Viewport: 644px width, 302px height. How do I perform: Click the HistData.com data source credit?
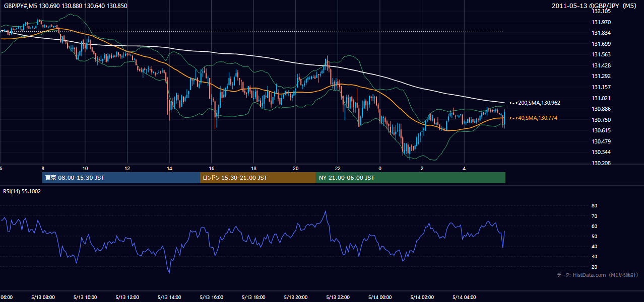(598, 275)
